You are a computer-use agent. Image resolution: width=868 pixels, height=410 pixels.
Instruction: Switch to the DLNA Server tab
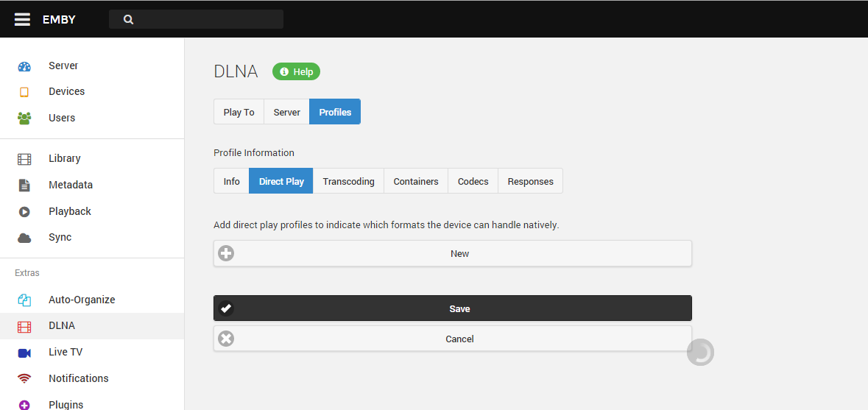(x=286, y=112)
